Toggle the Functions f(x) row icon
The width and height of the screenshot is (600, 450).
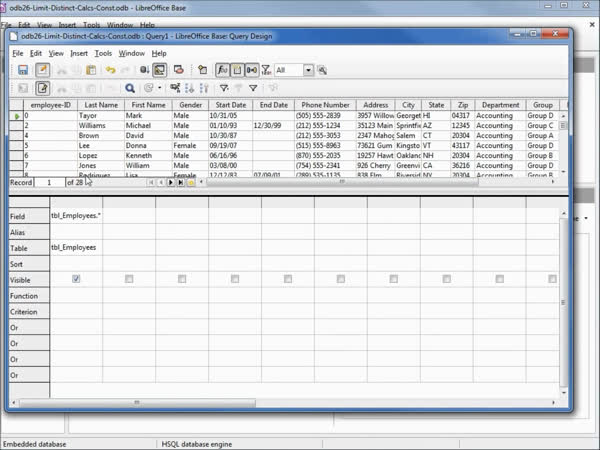pyautogui.click(x=222, y=70)
